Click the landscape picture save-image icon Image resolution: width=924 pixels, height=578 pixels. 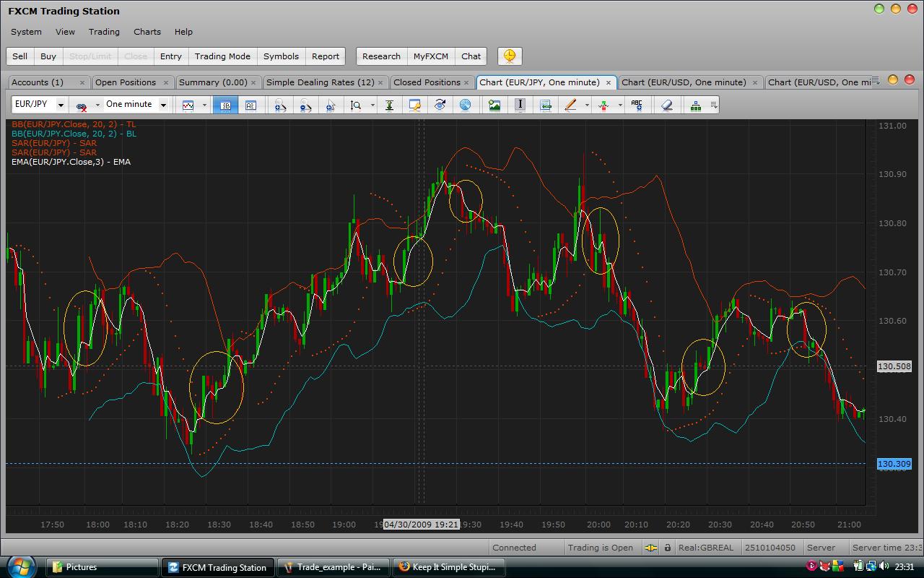coord(494,105)
